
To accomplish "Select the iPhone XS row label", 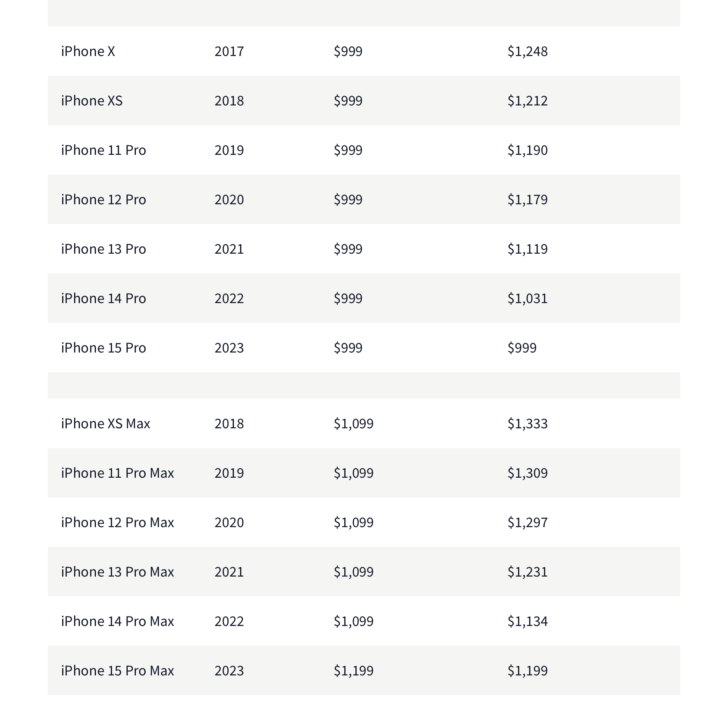I will (92, 100).
